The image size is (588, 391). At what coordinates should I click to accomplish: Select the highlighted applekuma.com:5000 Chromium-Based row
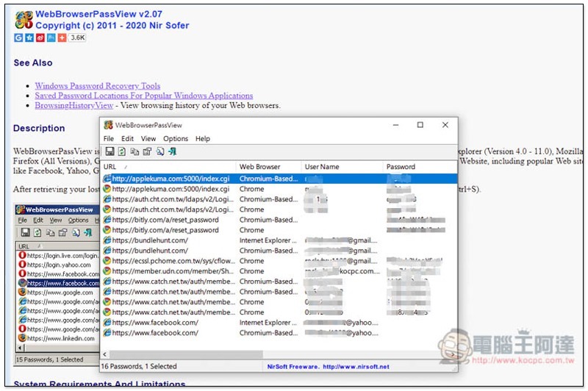[279, 179]
